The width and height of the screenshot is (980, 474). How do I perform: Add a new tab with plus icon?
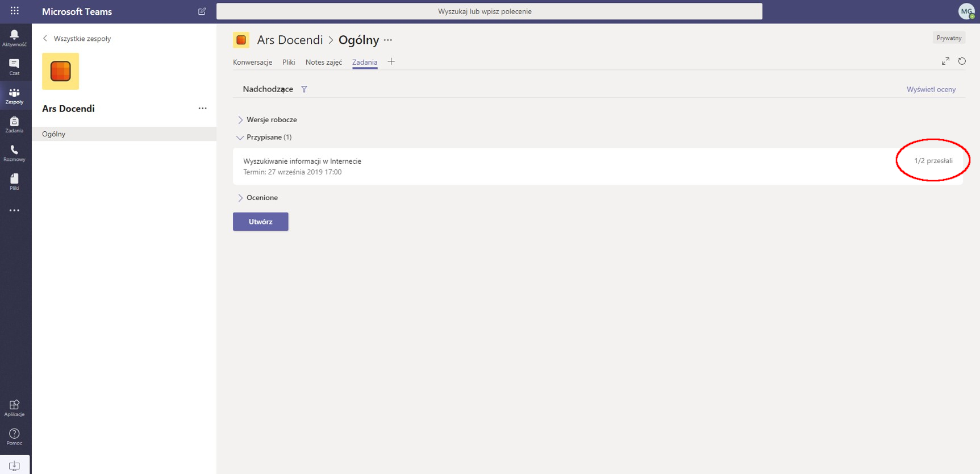pyautogui.click(x=391, y=61)
